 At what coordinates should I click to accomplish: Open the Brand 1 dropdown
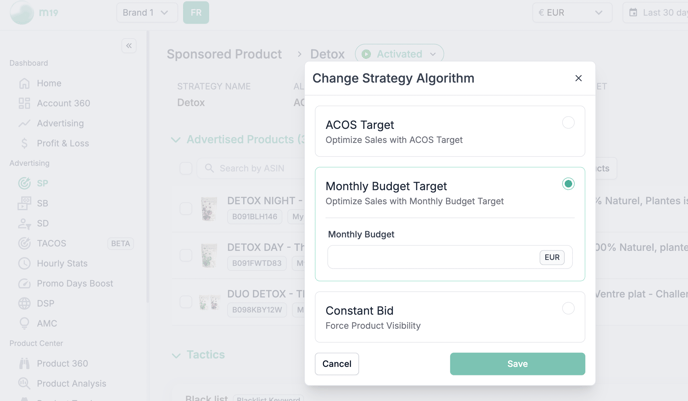pos(147,13)
